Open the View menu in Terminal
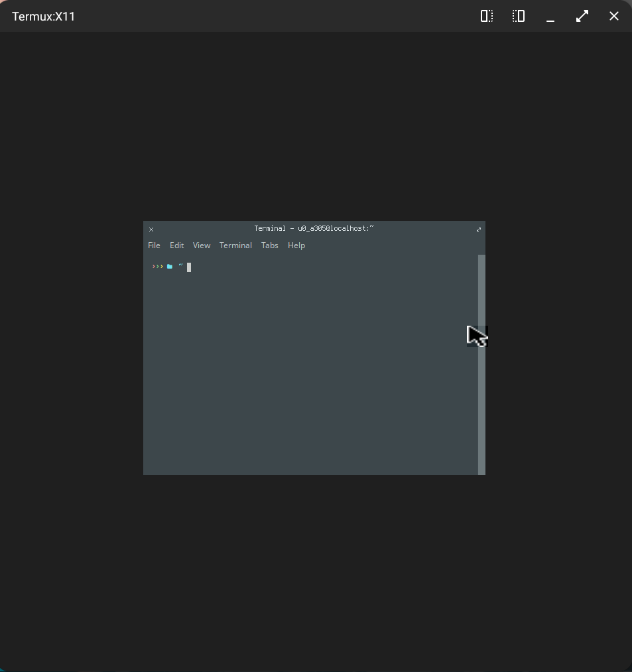632x672 pixels. tap(202, 245)
